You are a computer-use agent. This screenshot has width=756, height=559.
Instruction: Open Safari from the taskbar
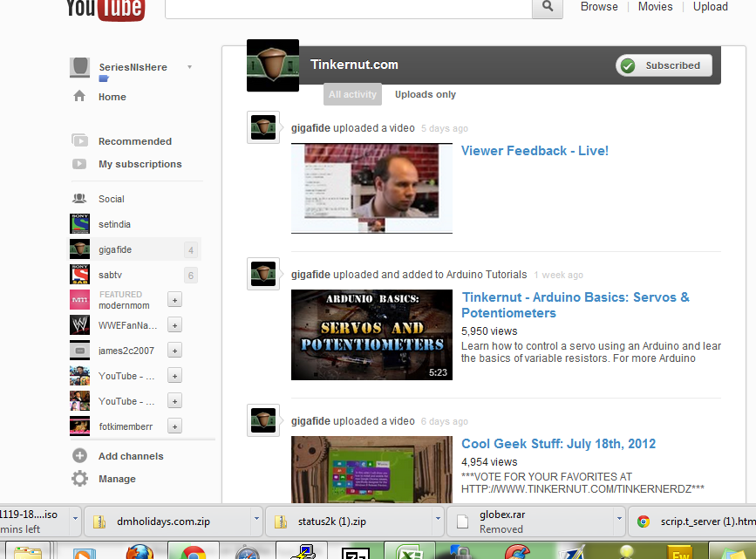[x=248, y=552]
